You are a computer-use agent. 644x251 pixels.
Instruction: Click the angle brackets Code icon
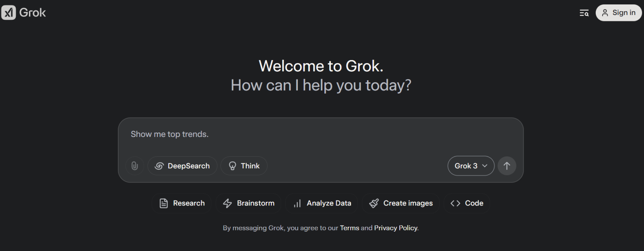click(x=455, y=203)
